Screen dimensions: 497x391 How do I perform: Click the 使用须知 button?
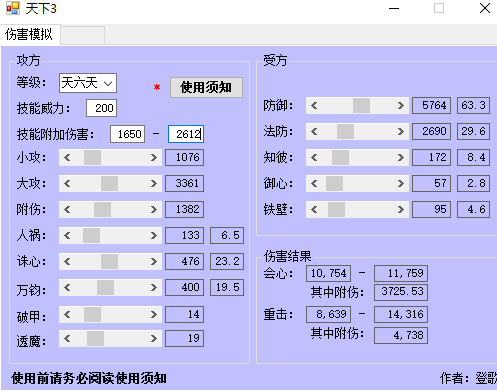[206, 87]
